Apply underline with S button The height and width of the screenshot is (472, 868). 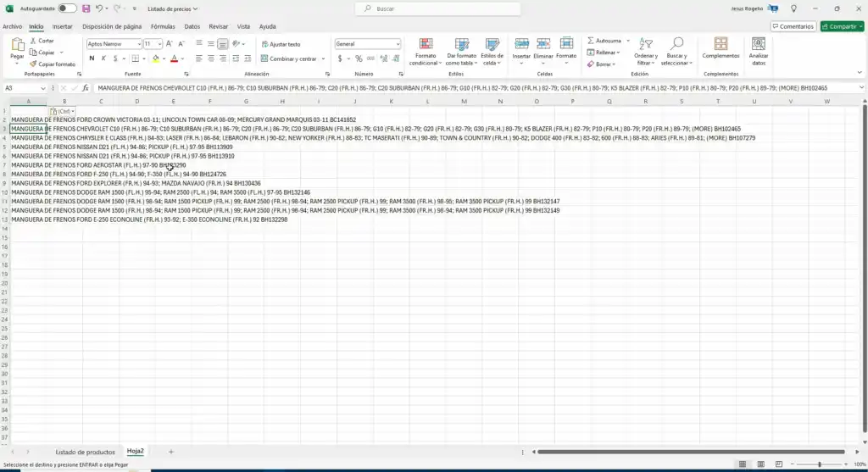115,58
